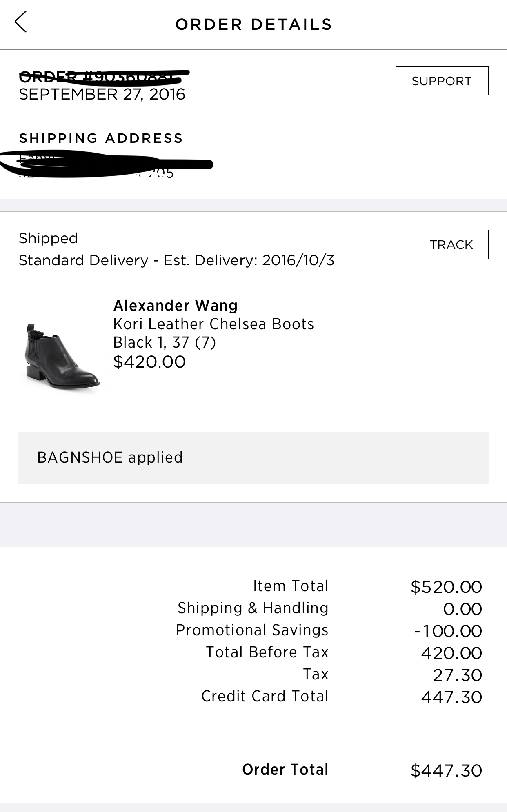Tap the black Chelsea boot thumbnail
Screen dimensions: 507x812
(x=62, y=356)
